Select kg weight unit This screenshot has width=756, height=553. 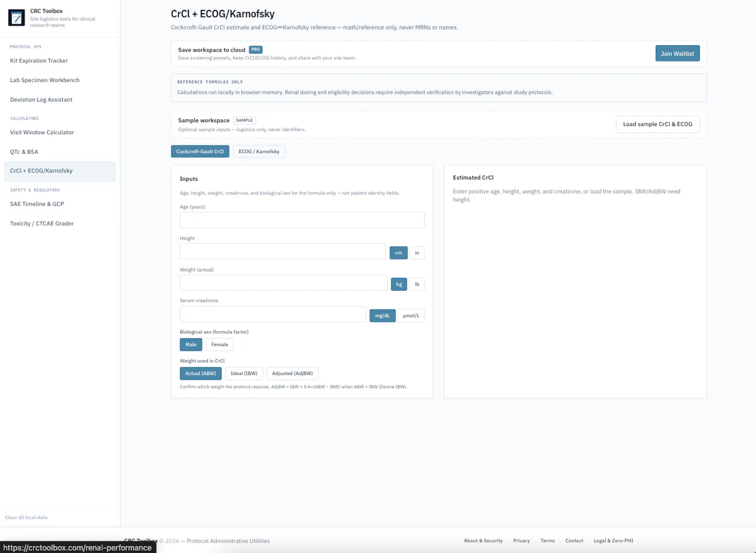click(399, 284)
